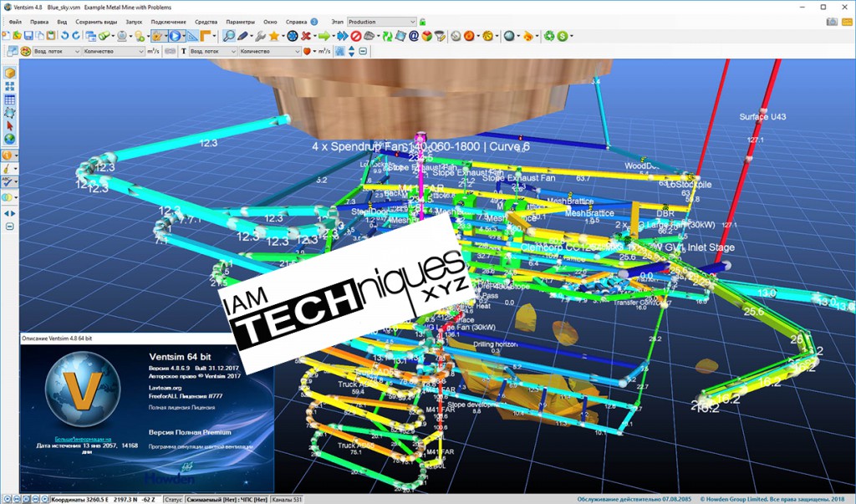856x504 pixels.
Task: Select the red prohibit/block airways toolbar icon
Action: point(358,36)
